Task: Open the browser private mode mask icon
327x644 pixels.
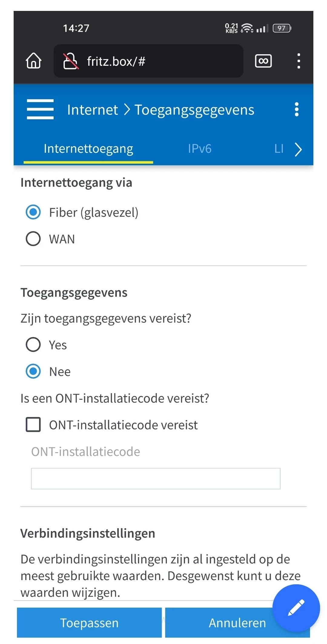Action: pyautogui.click(x=263, y=61)
